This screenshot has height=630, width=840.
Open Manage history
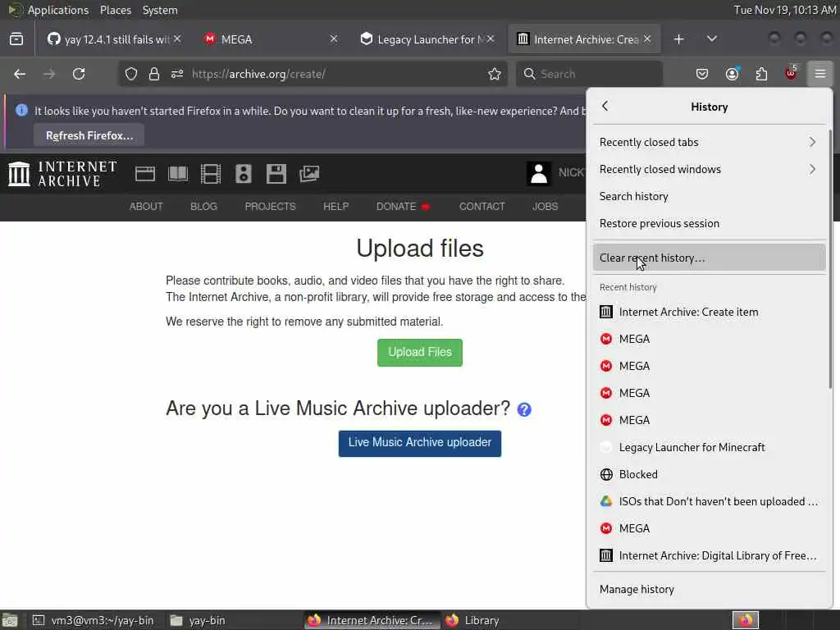tap(709, 589)
